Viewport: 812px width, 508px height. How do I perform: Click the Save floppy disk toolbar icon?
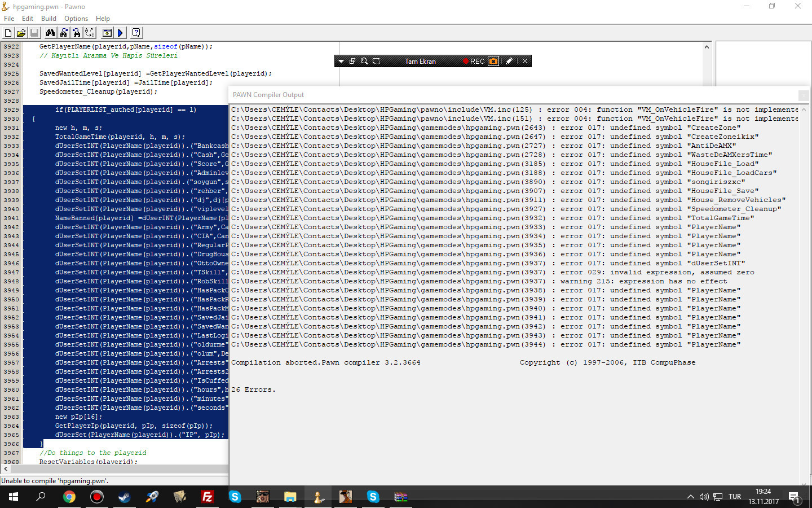pyautogui.click(x=34, y=33)
